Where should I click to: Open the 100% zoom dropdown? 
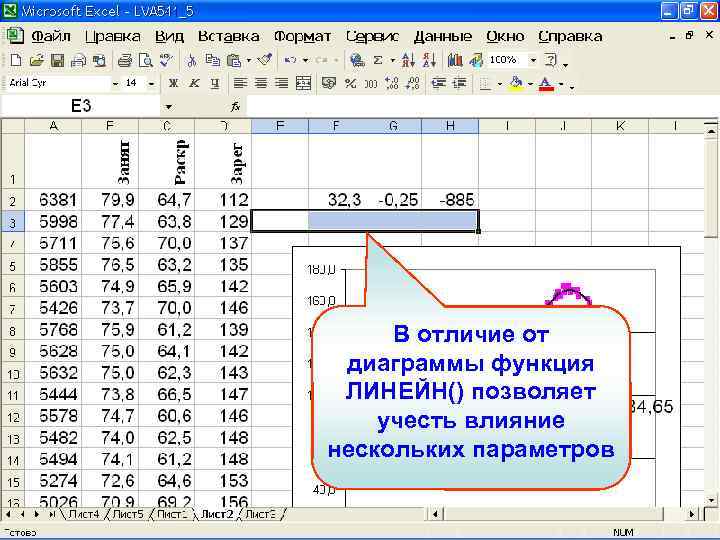533,60
